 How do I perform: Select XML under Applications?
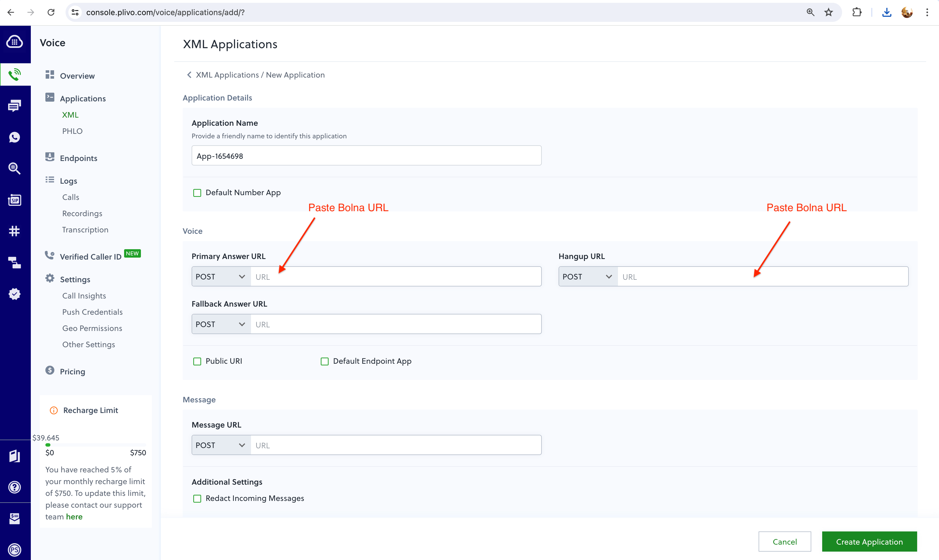(x=70, y=115)
